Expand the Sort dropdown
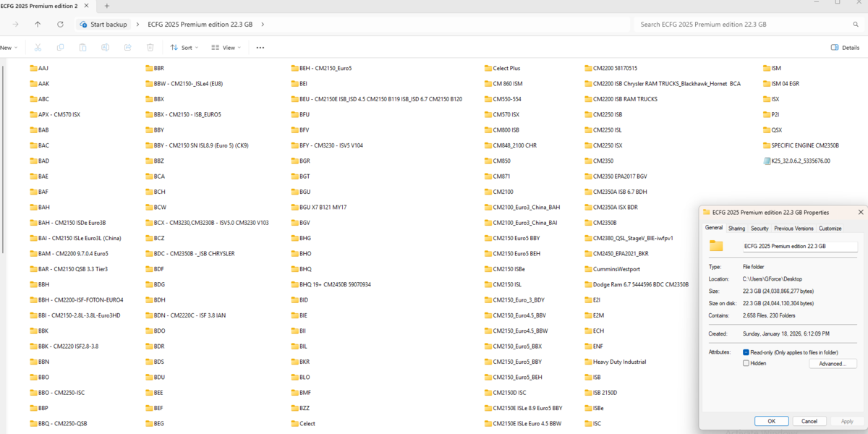Viewport: 868px width, 434px height. click(x=185, y=48)
